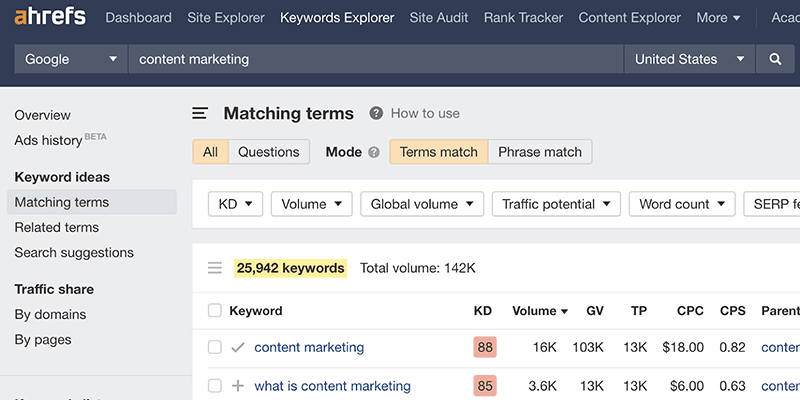Select Terms match mode
Image resolution: width=800 pixels, height=400 pixels.
[x=439, y=152]
